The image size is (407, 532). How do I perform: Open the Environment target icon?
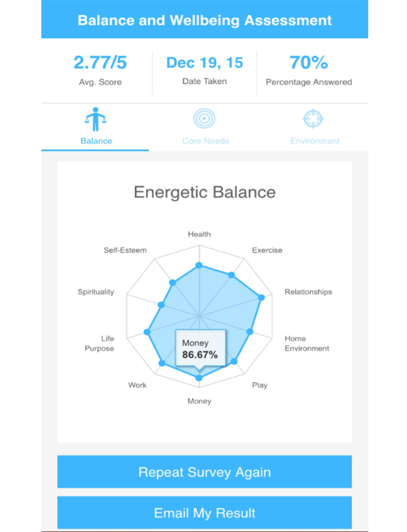315,119
